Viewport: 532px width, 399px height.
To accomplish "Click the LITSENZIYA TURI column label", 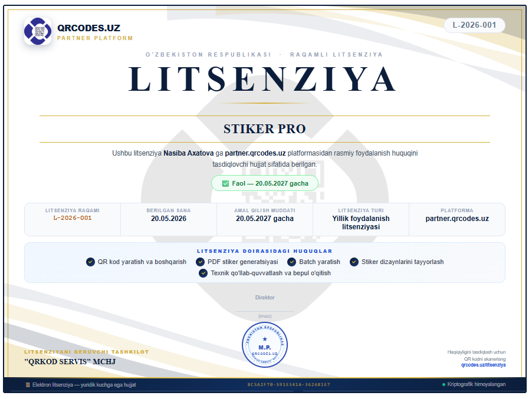I will [x=360, y=210].
